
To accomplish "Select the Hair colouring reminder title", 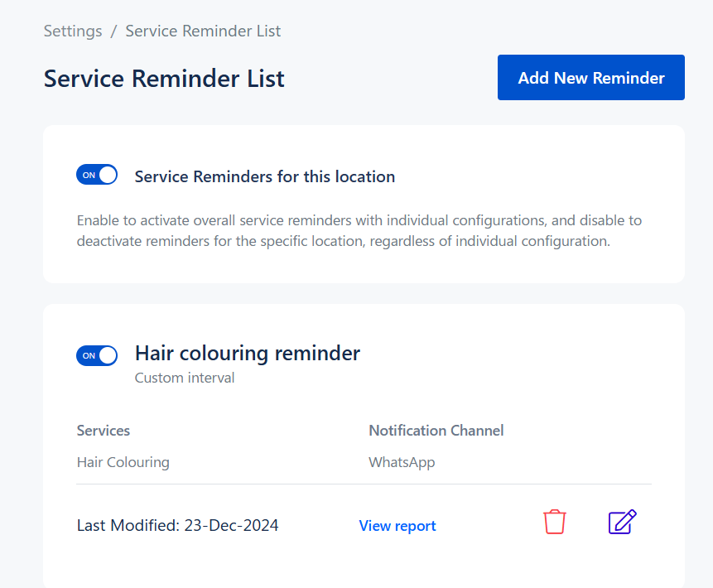I will 248,354.
